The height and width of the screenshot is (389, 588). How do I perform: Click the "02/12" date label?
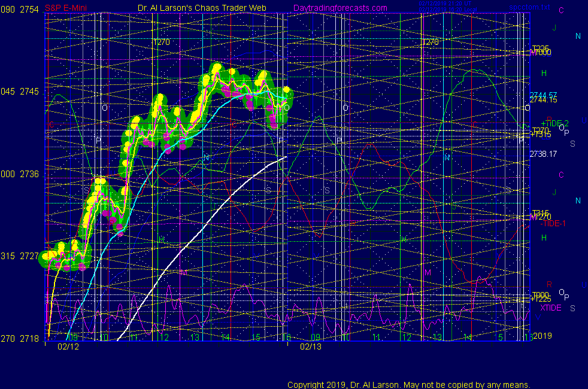68,347
